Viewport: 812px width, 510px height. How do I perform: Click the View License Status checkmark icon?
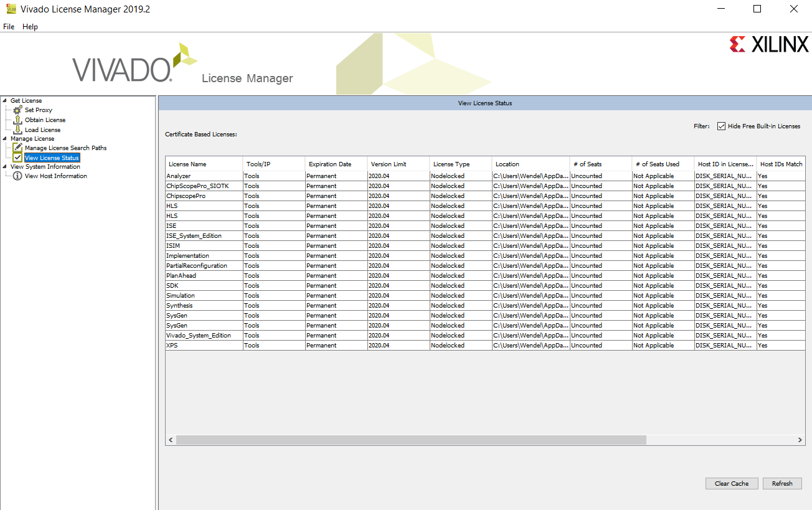[17, 158]
